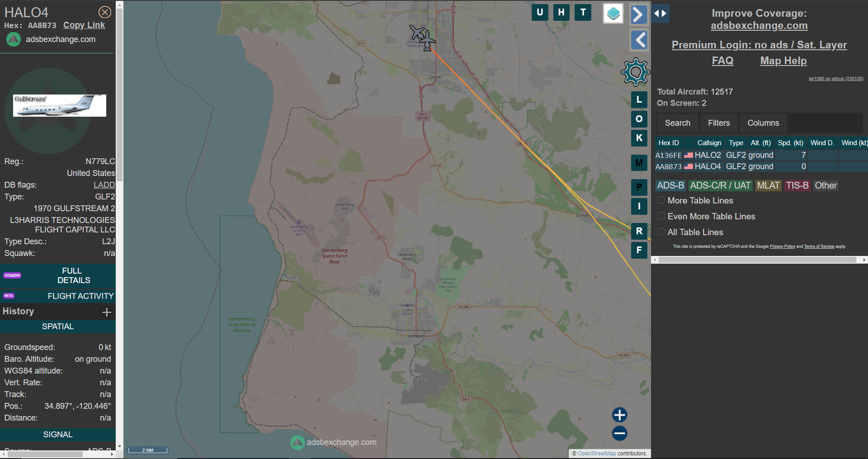Click the U map button
The width and height of the screenshot is (868, 459).
click(540, 12)
